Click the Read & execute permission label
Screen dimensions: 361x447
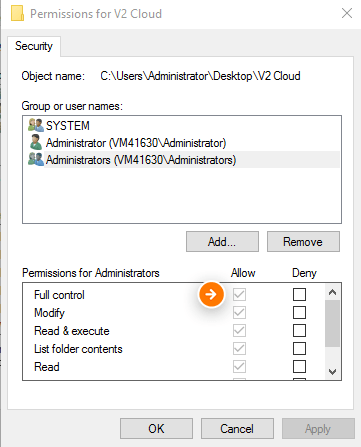click(72, 331)
